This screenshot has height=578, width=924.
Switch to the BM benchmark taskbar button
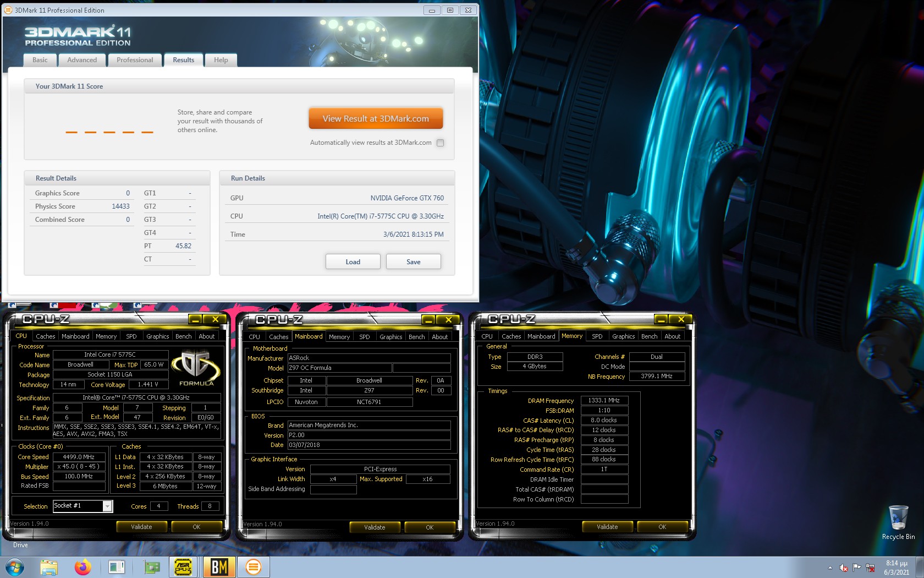click(219, 567)
